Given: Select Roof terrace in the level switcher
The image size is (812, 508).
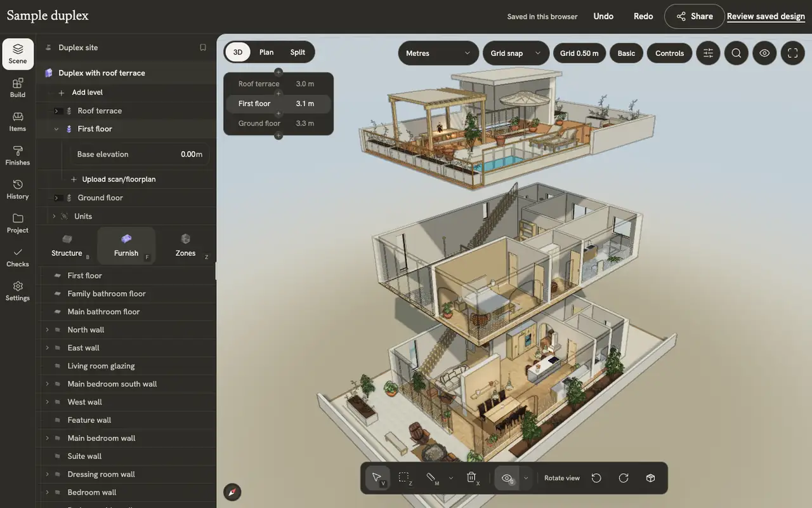Looking at the screenshot, I should coord(278,84).
